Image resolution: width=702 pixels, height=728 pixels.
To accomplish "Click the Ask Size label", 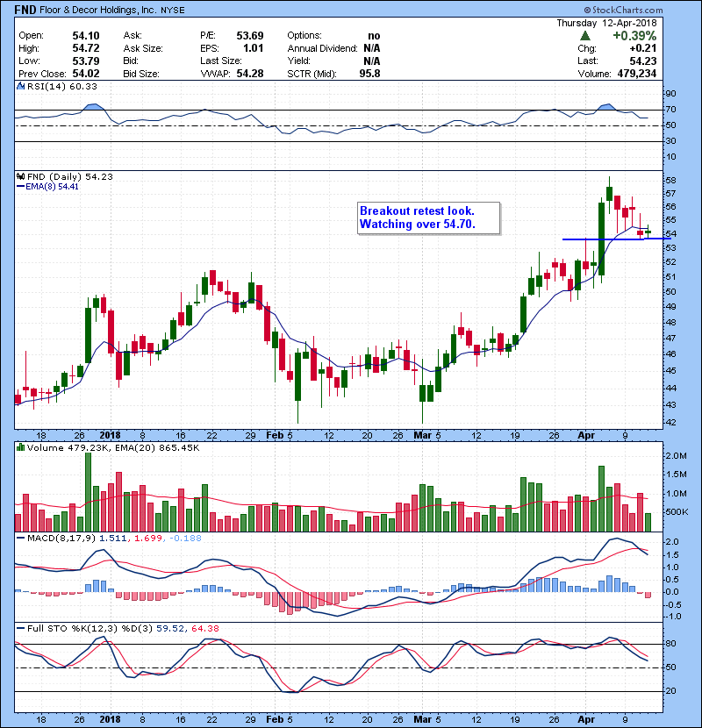I will point(143,48).
